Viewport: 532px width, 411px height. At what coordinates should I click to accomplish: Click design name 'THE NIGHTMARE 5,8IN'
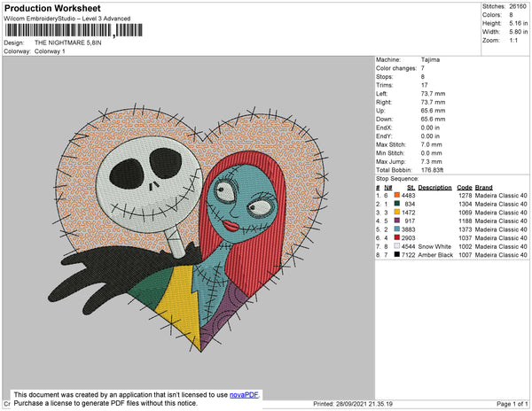[68, 43]
